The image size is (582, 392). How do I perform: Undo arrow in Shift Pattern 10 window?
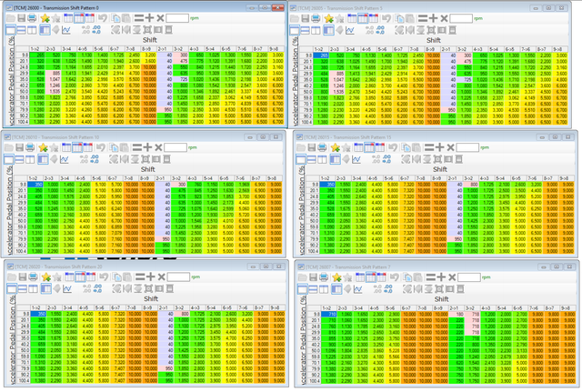coord(101,147)
